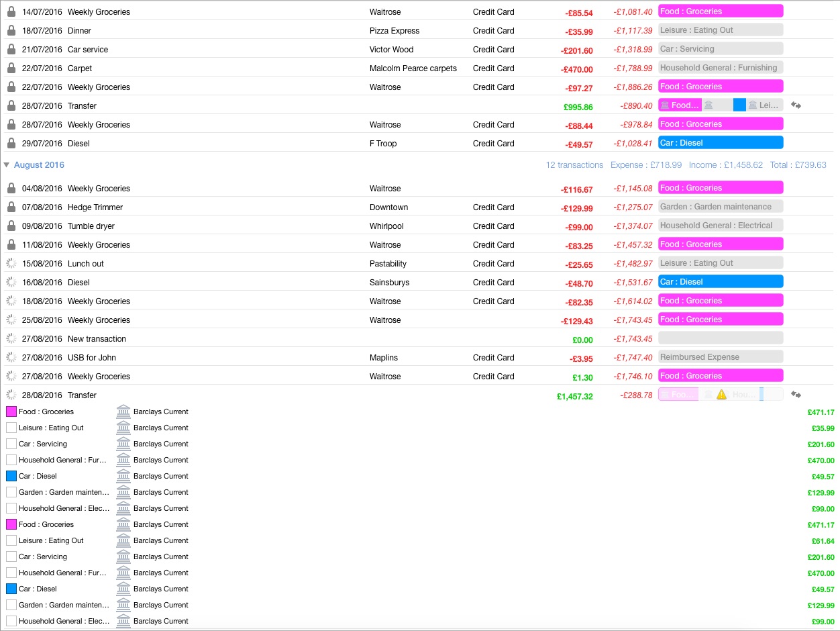Click bank icon on the £61.64 Eating Out split
Image resolution: width=840 pixels, height=631 pixels.
click(123, 540)
